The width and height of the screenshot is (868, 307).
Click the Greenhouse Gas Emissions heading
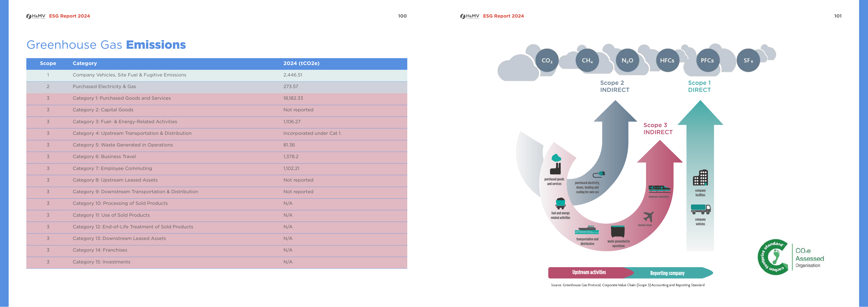coord(106,45)
